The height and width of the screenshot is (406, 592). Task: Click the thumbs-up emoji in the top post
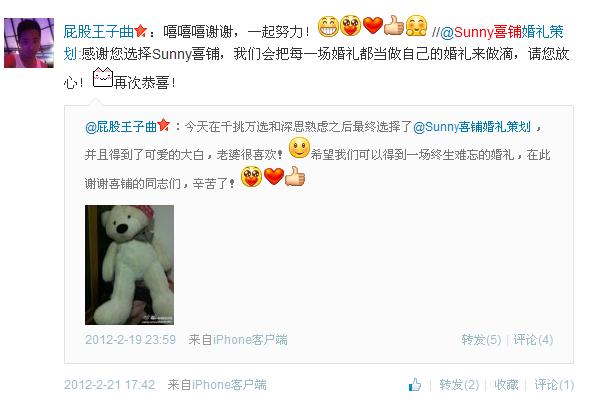click(x=394, y=25)
